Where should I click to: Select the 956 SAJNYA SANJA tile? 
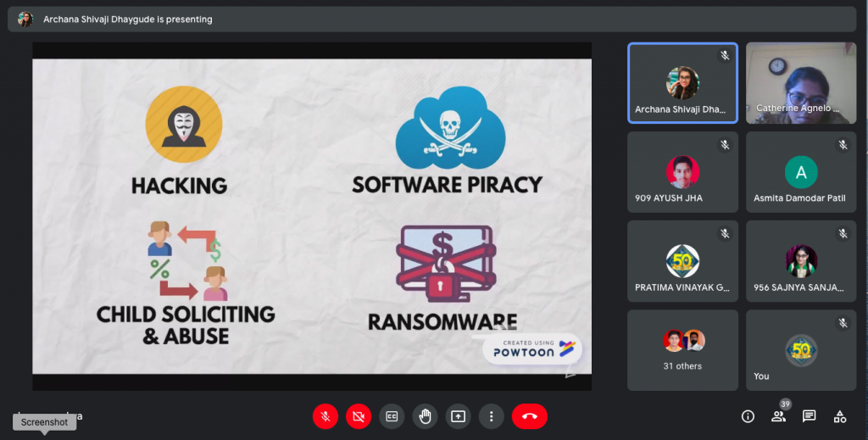801,261
